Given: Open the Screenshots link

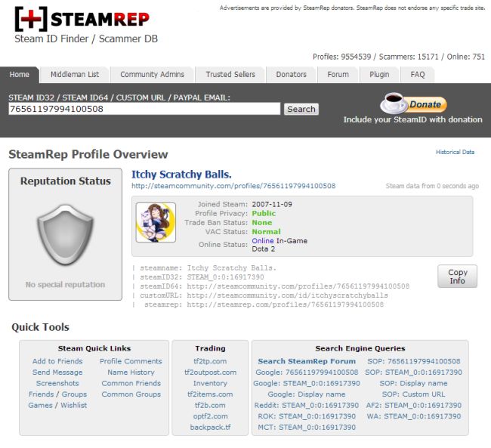Looking at the screenshot, I should point(57,383).
